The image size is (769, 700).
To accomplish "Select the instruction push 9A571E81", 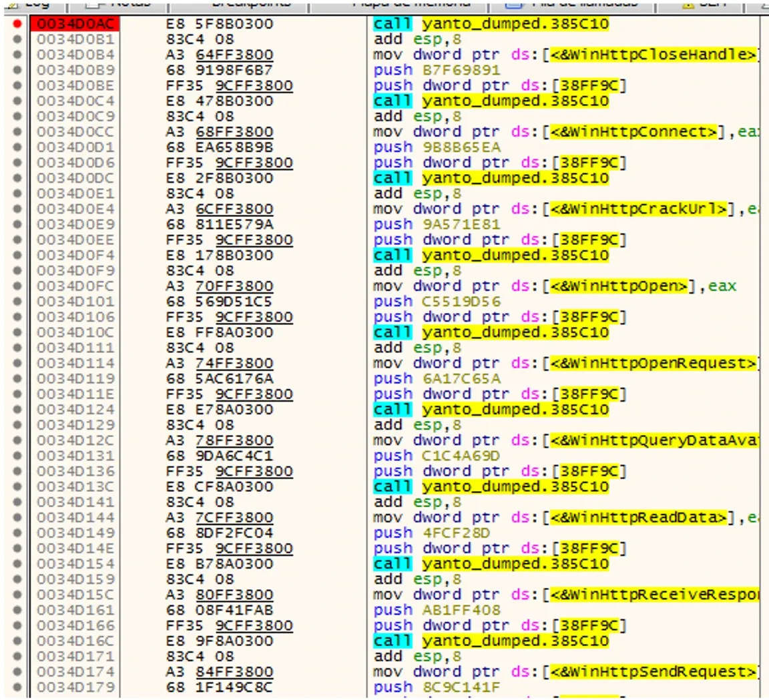I will 437,224.
